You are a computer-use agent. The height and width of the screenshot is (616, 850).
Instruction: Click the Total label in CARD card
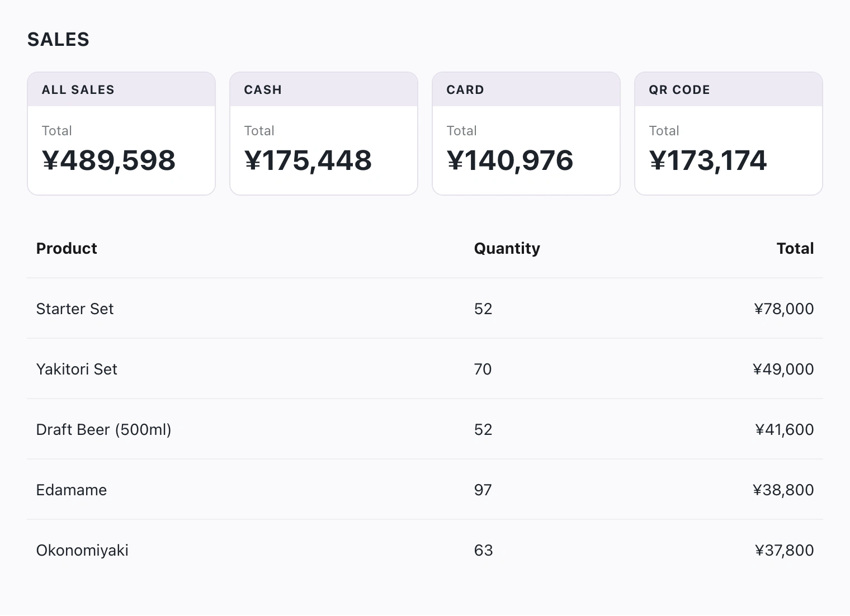(462, 131)
